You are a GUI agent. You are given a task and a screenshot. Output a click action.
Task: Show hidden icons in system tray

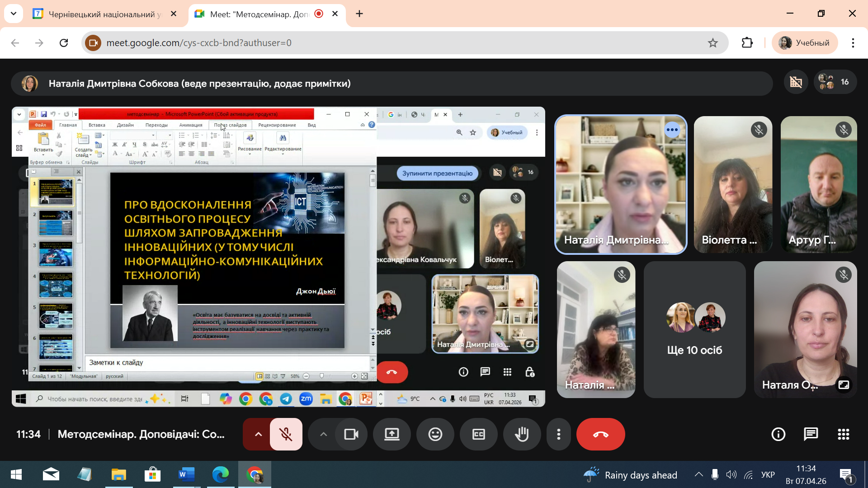coord(698,474)
